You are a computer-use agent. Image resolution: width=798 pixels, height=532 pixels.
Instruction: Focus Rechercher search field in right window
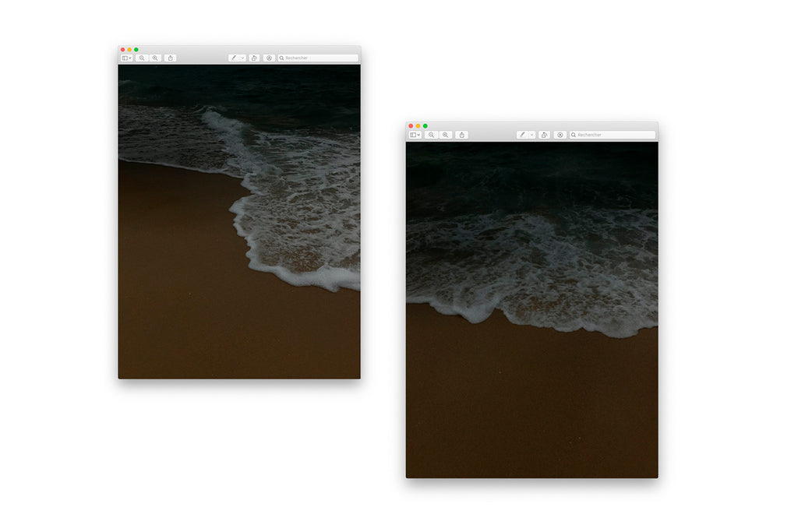tap(614, 135)
